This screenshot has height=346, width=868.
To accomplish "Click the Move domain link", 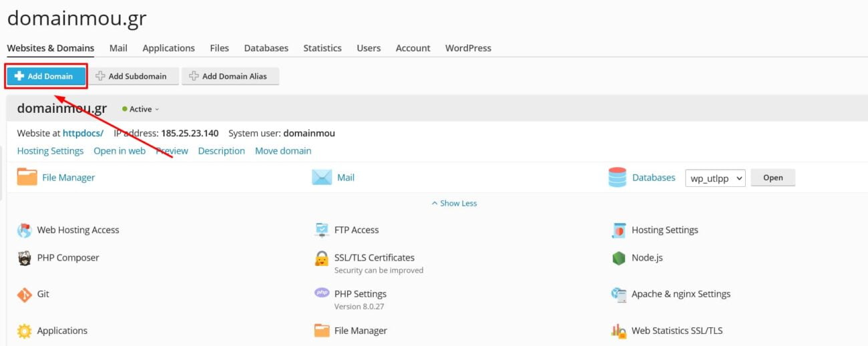I will pos(283,151).
